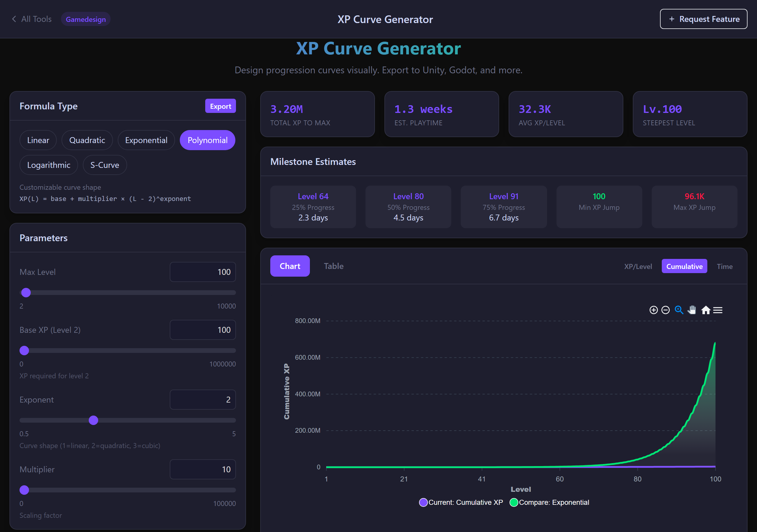Zoom out on the chart with minus icon

666,310
